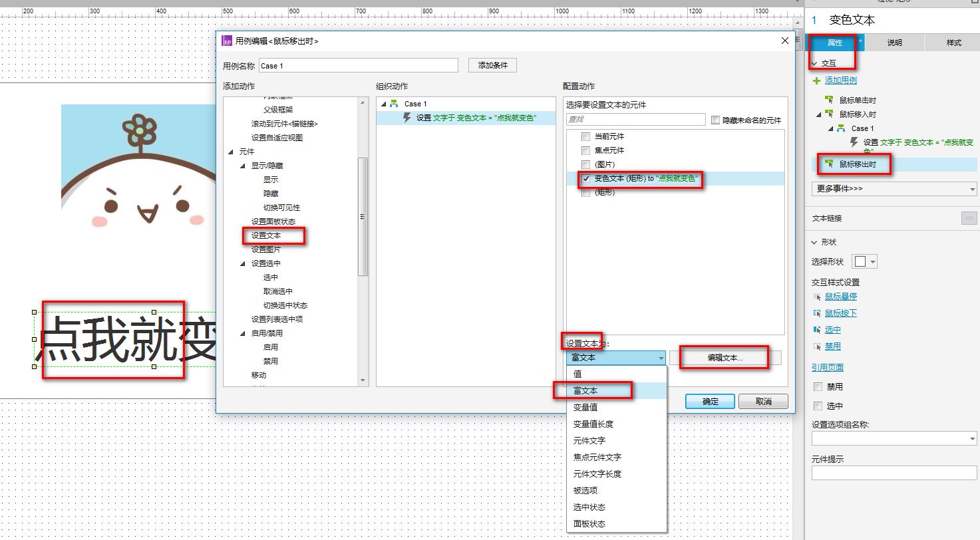Viewport: 980px width, 540px height.
Task: Collapse the 显示/隐藏 tree node
Action: (x=243, y=166)
